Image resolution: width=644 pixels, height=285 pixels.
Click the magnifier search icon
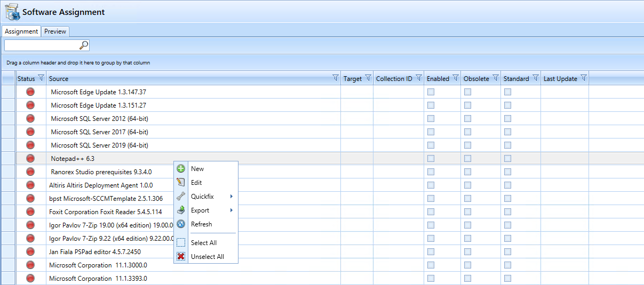tap(84, 45)
